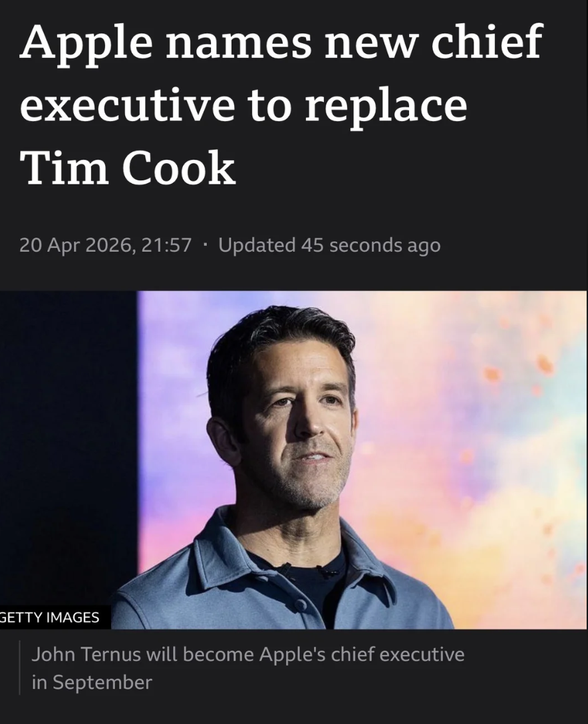Viewport: 588px width, 724px height.
Task: Click the caption 'John Ternus will become Apple's chief executive'
Action: (x=248, y=655)
